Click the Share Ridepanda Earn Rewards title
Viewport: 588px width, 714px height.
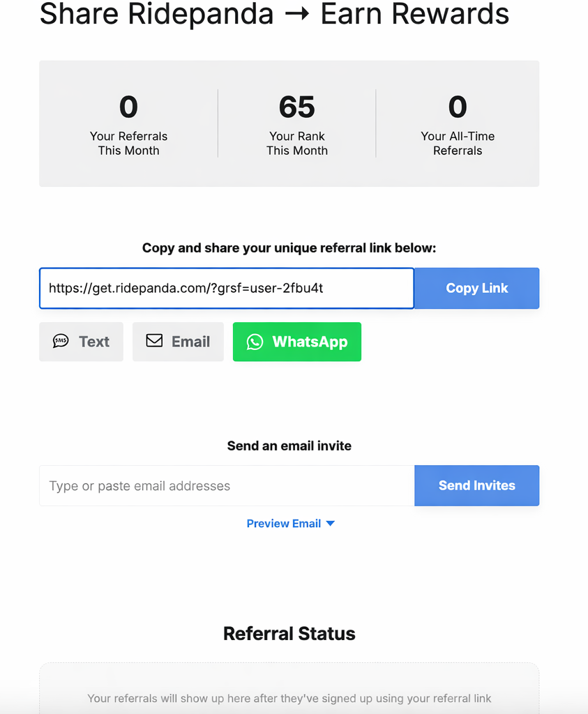coord(274,14)
